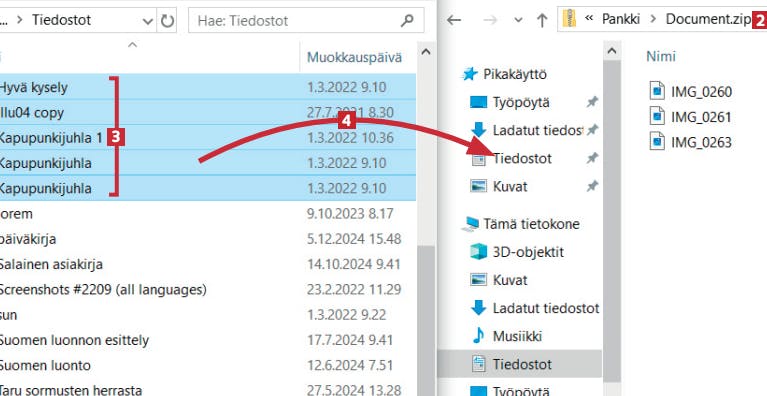Sort by the Nimi column header
Viewport: 767px width, 396px height.
click(661, 56)
